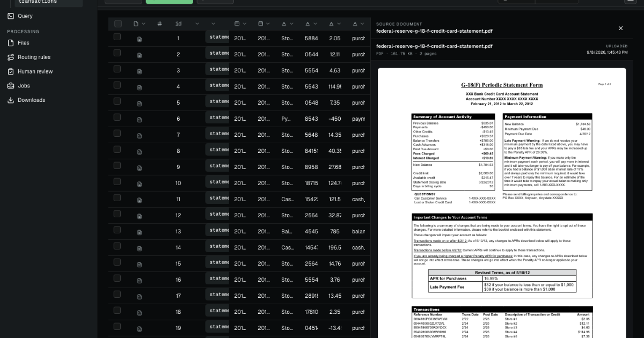Click the '785' amount in row 13
The image size is (644, 338).
point(335,232)
